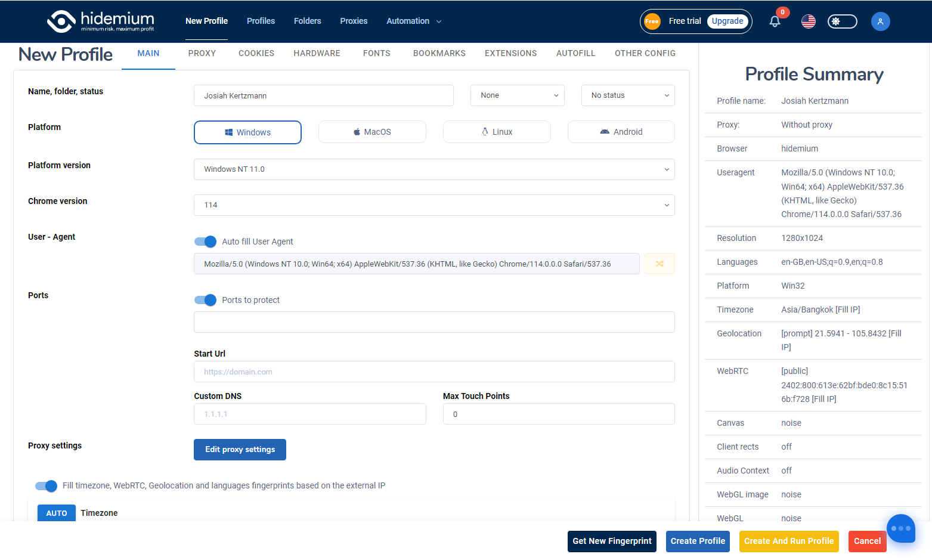Image resolution: width=932 pixels, height=560 pixels.
Task: Click the Start Url input field
Action: (434, 372)
